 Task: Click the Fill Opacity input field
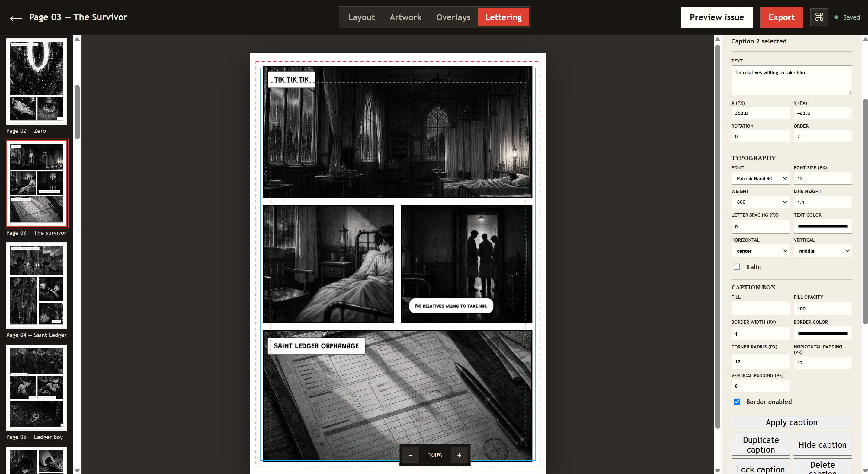[822, 308]
